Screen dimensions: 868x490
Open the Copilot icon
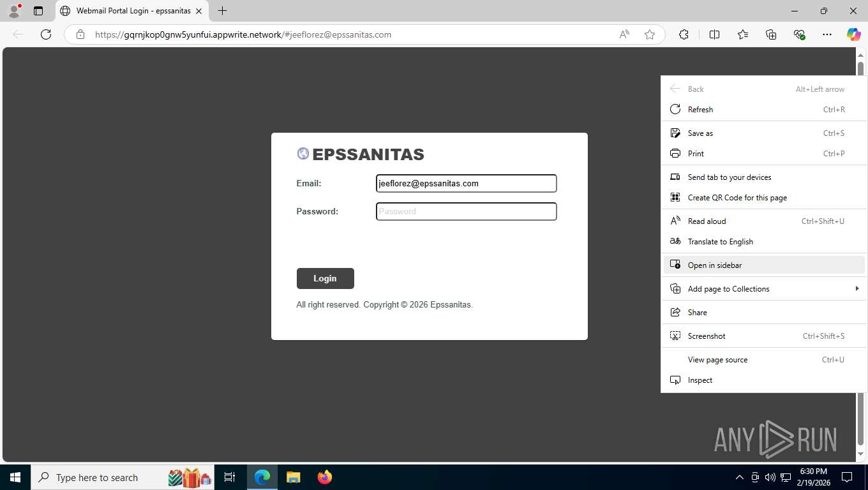(853, 34)
